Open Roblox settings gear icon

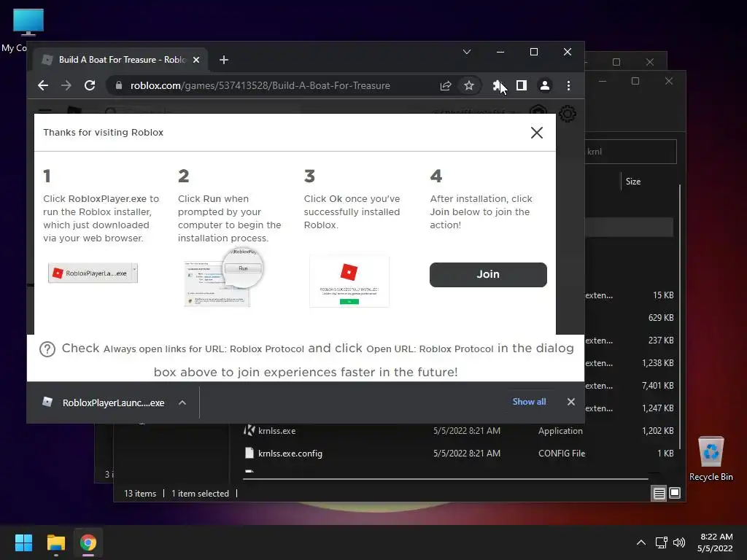click(x=568, y=114)
